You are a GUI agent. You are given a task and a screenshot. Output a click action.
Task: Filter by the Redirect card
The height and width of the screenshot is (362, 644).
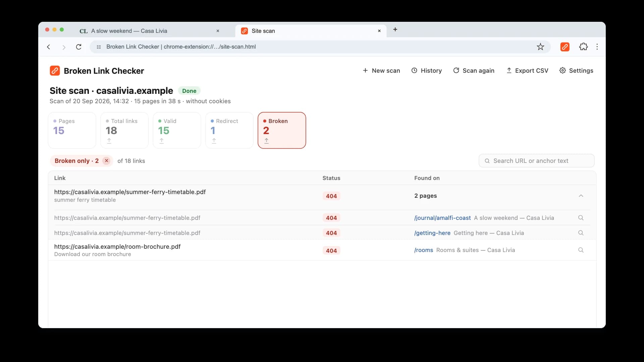[229, 130]
